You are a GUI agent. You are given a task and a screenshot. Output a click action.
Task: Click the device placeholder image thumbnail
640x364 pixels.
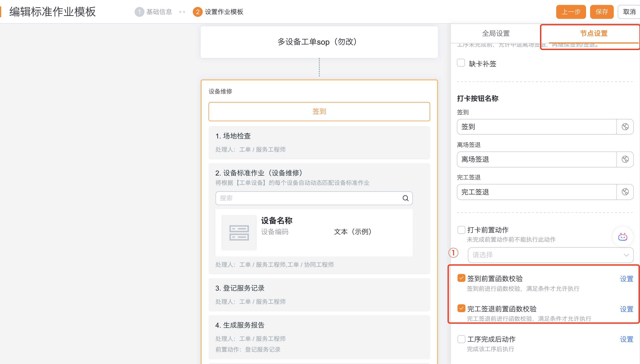pyautogui.click(x=239, y=233)
